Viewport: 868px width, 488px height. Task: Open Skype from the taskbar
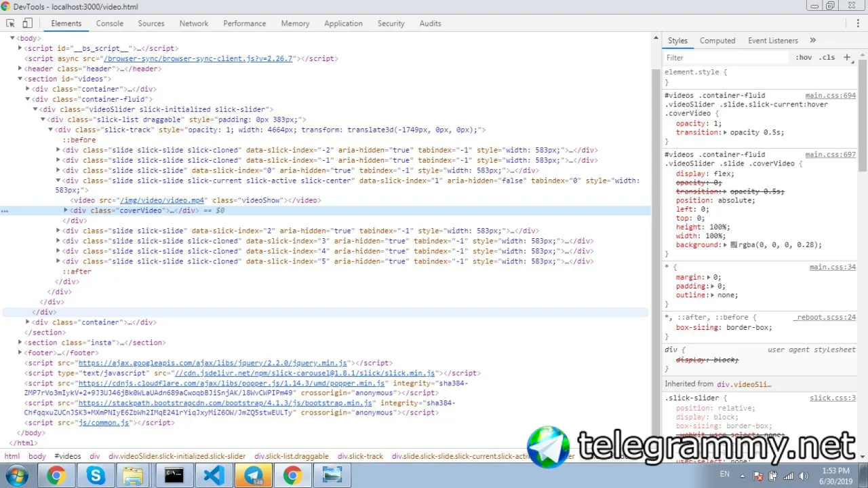[96, 475]
